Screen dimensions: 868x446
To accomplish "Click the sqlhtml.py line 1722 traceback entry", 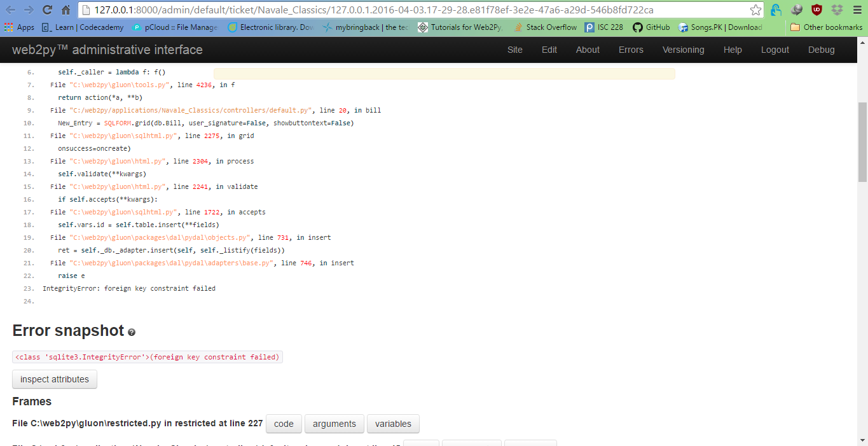I will [158, 212].
